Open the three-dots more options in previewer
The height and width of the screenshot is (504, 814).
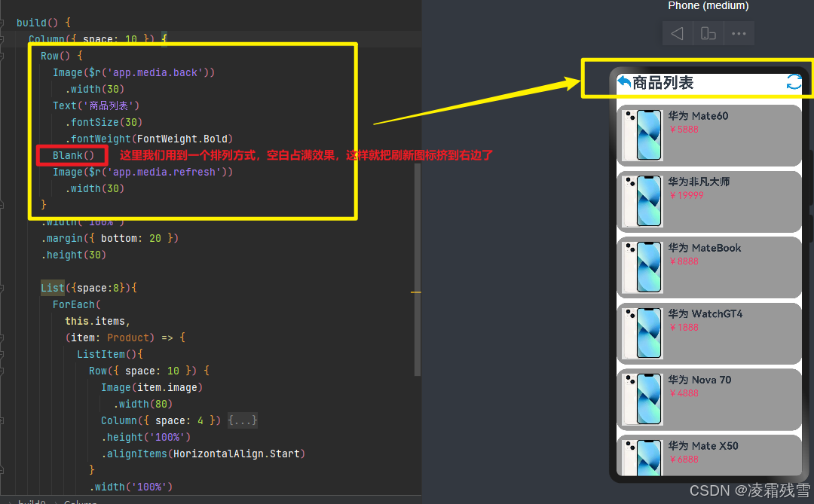(x=739, y=34)
